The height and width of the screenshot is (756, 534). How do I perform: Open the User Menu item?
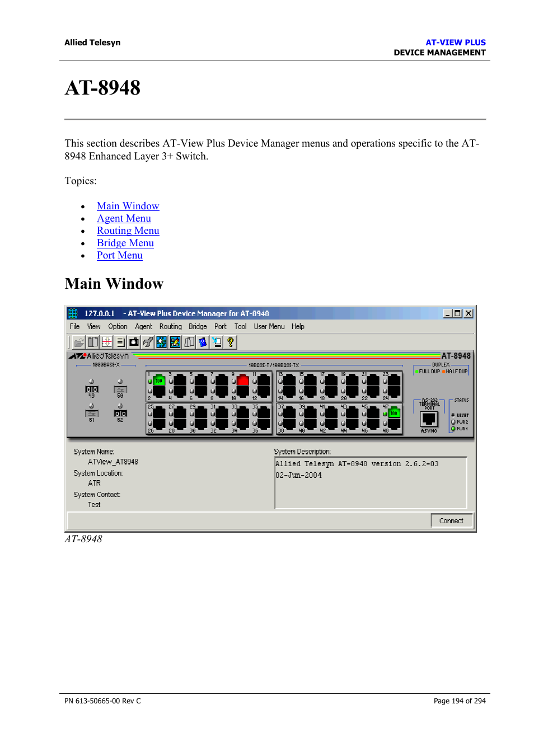(269, 326)
